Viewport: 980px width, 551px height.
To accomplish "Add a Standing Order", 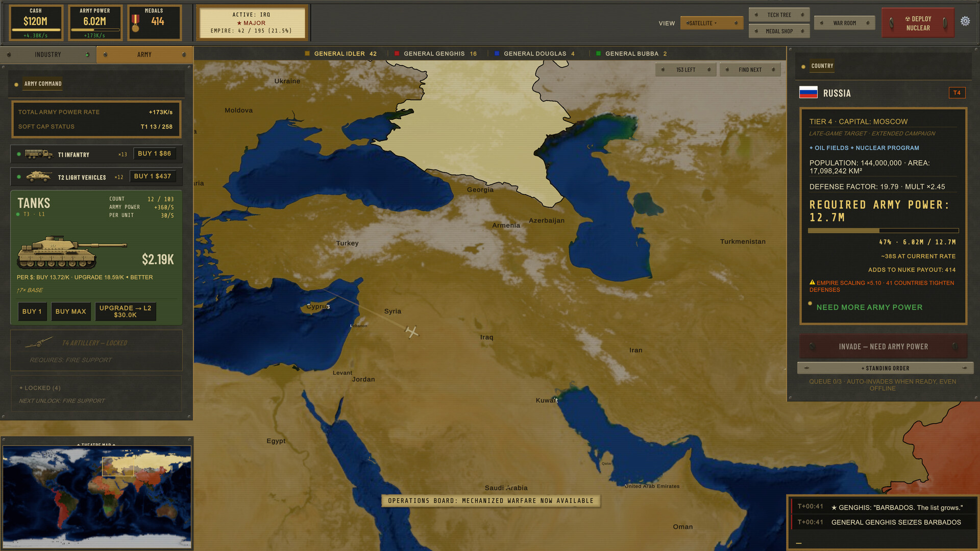I will coord(885,368).
